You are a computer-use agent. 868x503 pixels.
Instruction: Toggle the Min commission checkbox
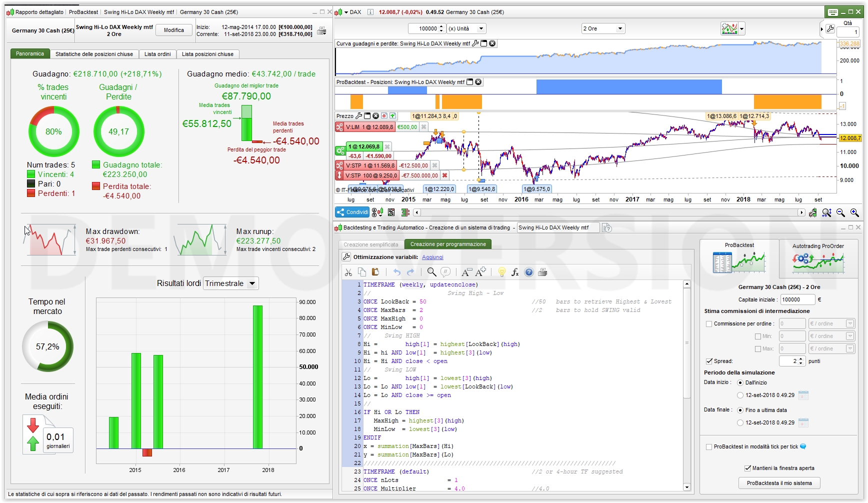tap(758, 336)
